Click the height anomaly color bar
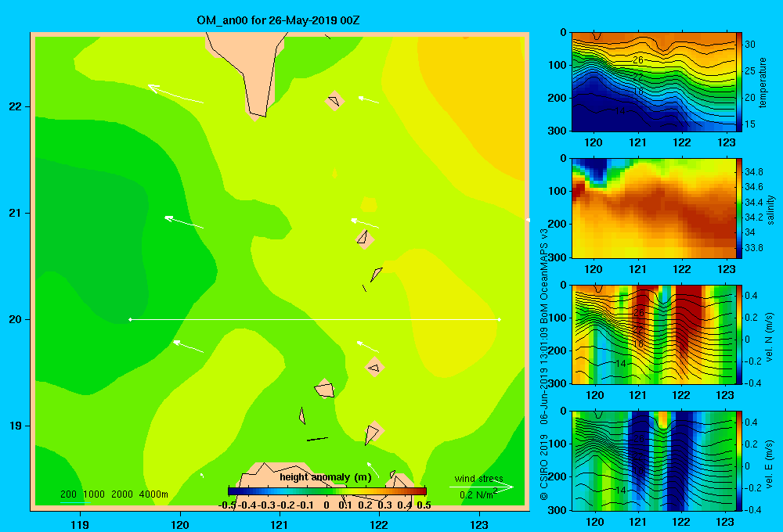Screen dimensions: 783x532 (x=327, y=491)
